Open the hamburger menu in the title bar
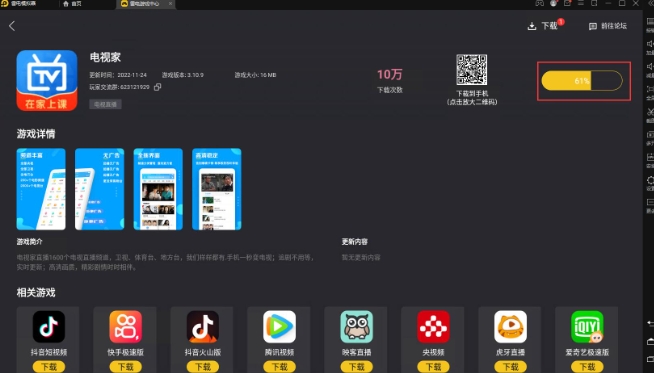654x373 pixels. point(581,3)
